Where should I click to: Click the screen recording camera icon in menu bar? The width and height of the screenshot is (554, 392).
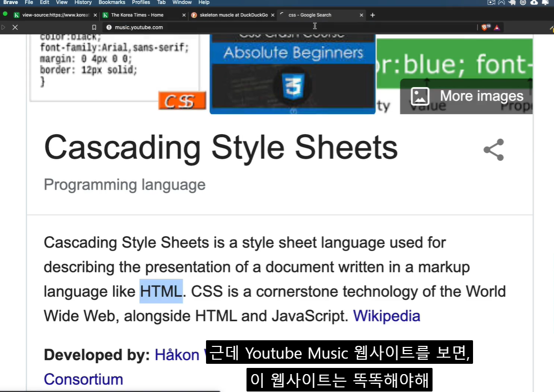tap(491, 3)
